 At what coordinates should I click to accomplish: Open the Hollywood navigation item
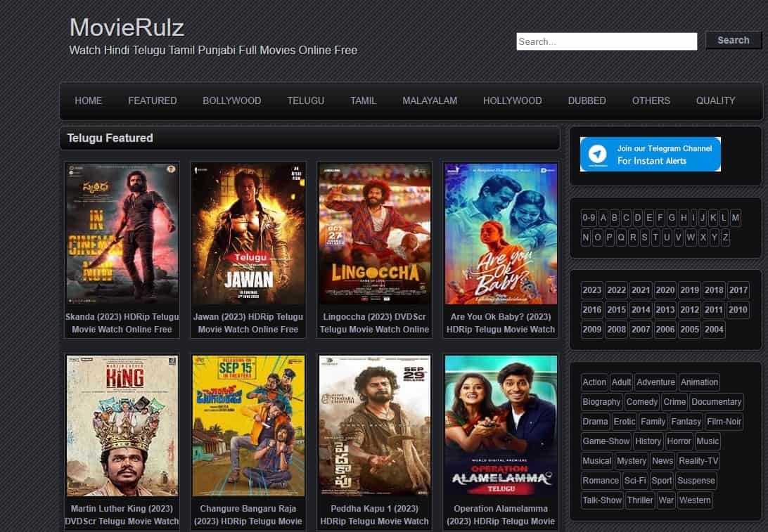512,100
